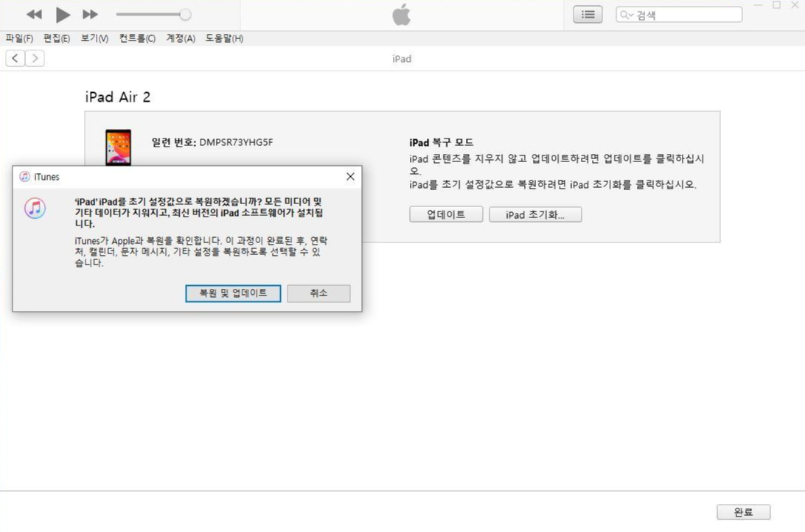Click the small iTunes title bar icon
The width and height of the screenshot is (805, 532).
pyautogui.click(x=24, y=177)
